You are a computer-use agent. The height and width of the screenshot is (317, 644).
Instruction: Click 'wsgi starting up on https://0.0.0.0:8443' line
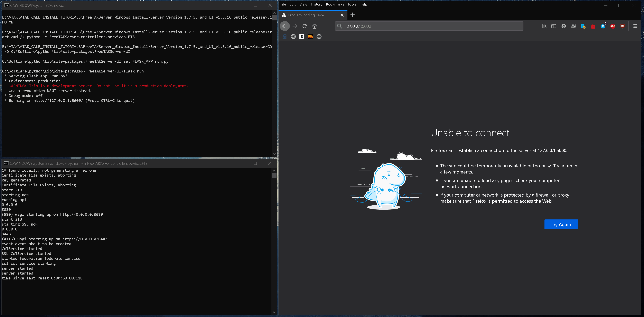click(55, 239)
